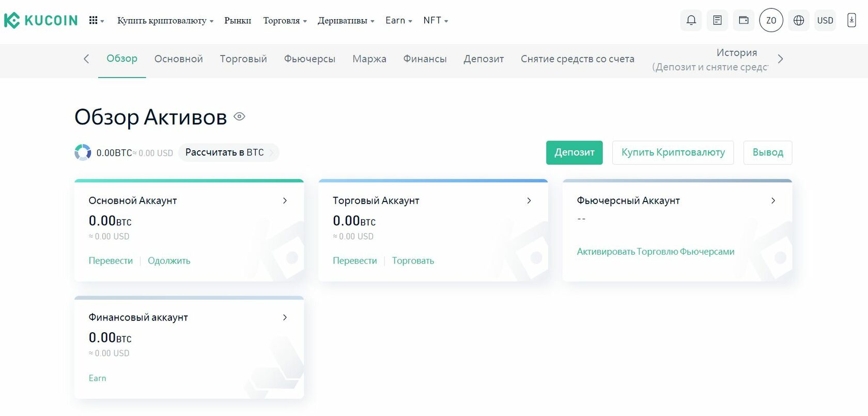Open Торговый Аккаунт chevron arrow
The width and height of the screenshot is (868, 416).
(x=529, y=201)
